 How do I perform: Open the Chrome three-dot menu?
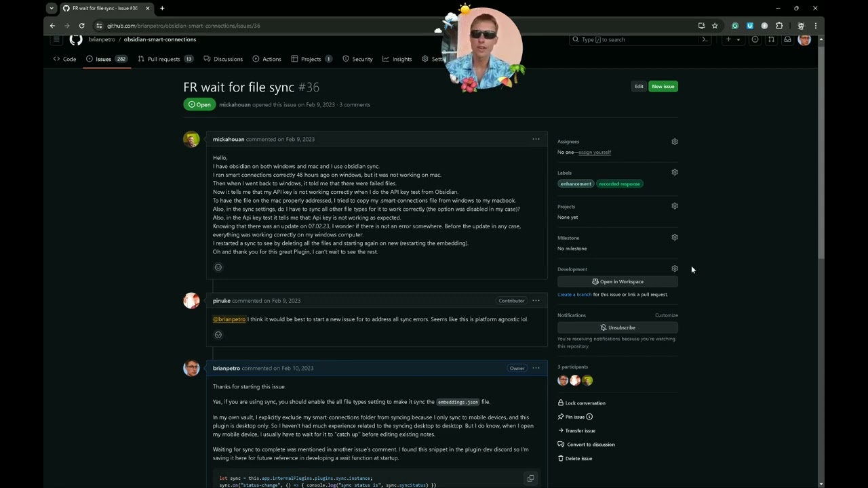point(815,26)
